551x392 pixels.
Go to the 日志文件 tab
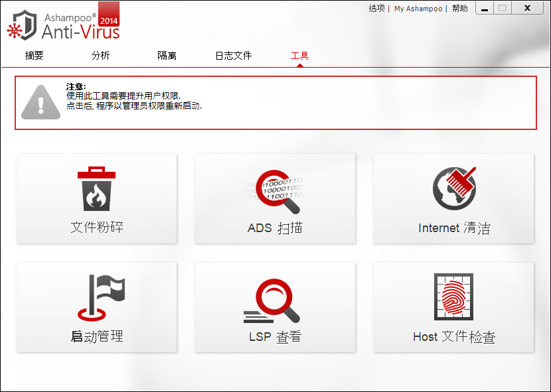pos(233,56)
